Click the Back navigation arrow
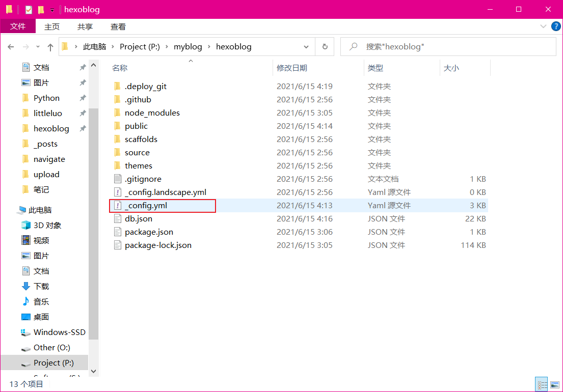The width and height of the screenshot is (563, 392). click(x=11, y=47)
